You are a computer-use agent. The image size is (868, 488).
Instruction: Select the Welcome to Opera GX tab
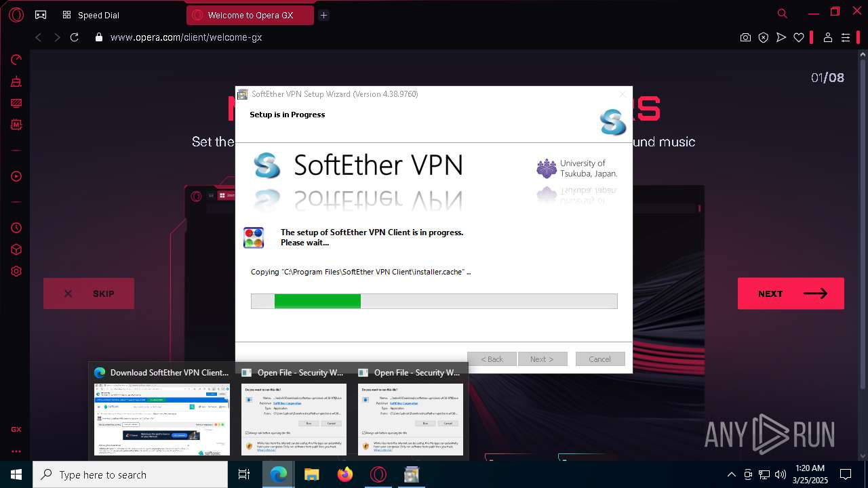pyautogui.click(x=250, y=15)
